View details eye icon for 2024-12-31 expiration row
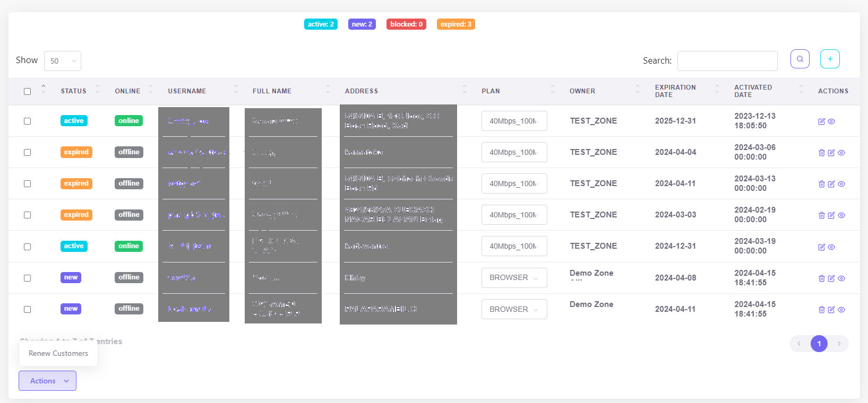 pyautogui.click(x=831, y=247)
